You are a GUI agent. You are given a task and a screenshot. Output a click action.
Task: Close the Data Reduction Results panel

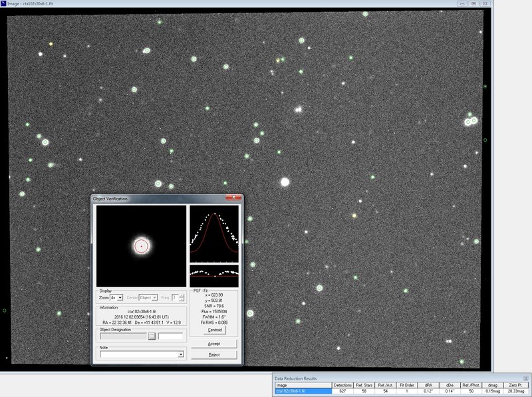click(x=527, y=378)
